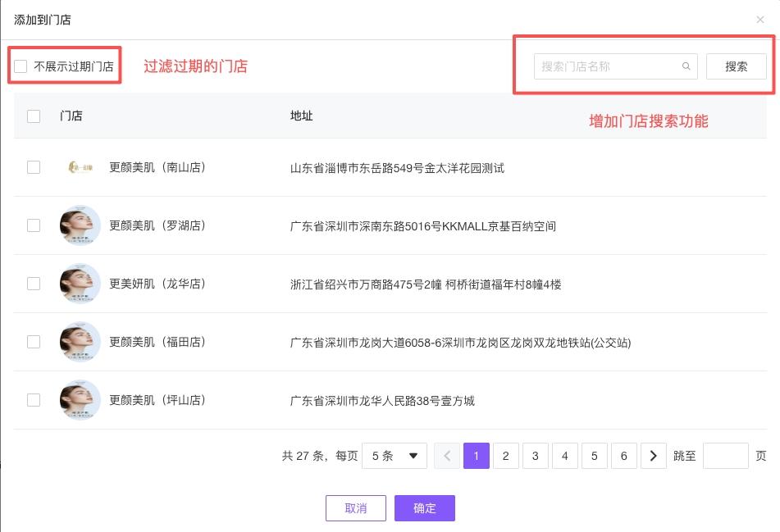Image resolution: width=780 pixels, height=532 pixels.
Task: Select store name 更颜美肌（南山店）
Action: pyautogui.click(x=157, y=167)
